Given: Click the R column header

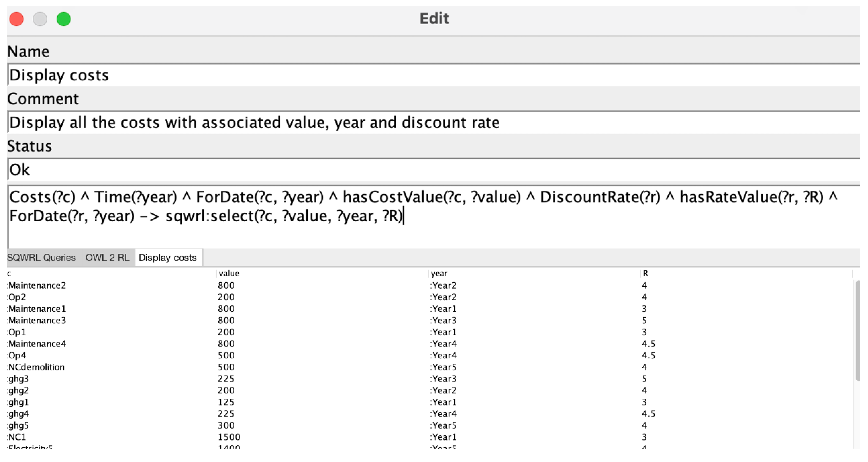Looking at the screenshot, I should point(645,273).
